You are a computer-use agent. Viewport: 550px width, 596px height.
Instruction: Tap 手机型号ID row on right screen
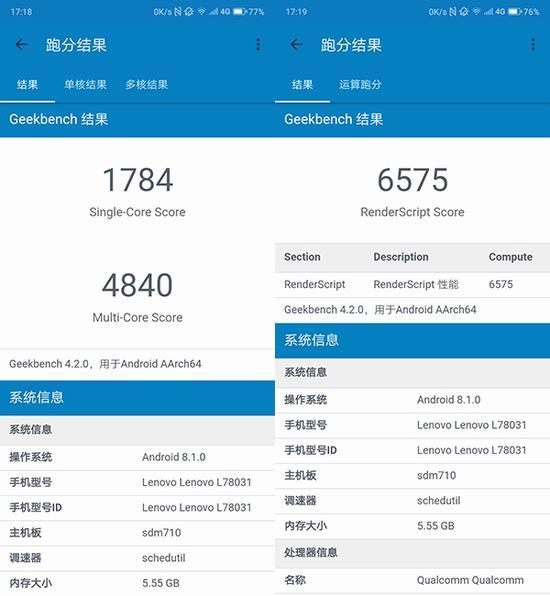click(x=412, y=450)
